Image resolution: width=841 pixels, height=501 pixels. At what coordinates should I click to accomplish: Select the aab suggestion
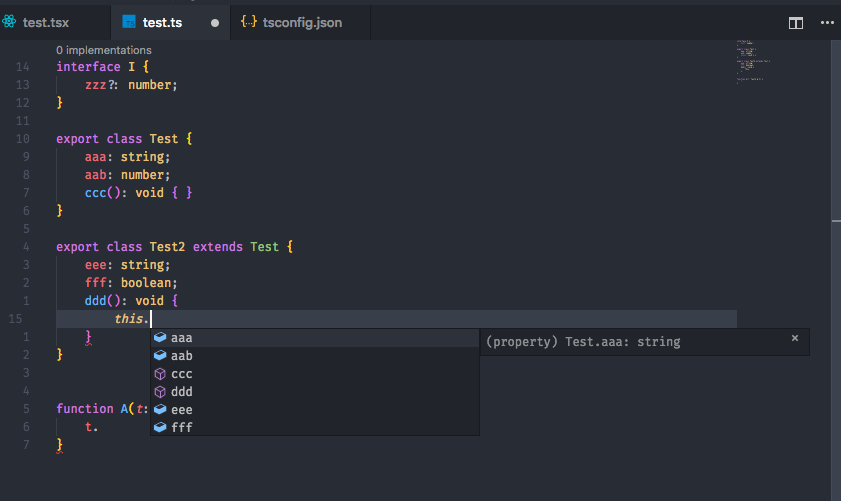315,356
